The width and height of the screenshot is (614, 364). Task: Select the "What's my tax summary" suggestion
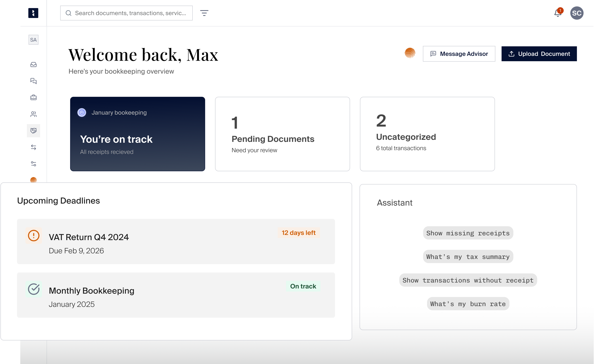[468, 256]
